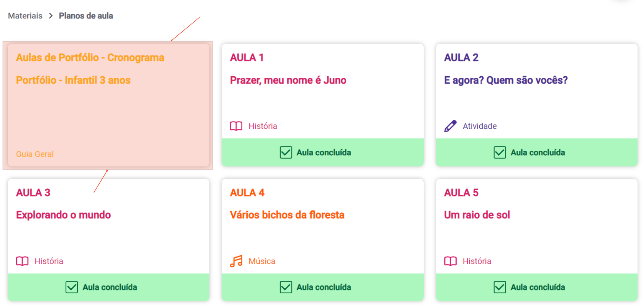The image size is (644, 305).
Task: Go to Materiais breadcrumb
Action: (x=25, y=16)
